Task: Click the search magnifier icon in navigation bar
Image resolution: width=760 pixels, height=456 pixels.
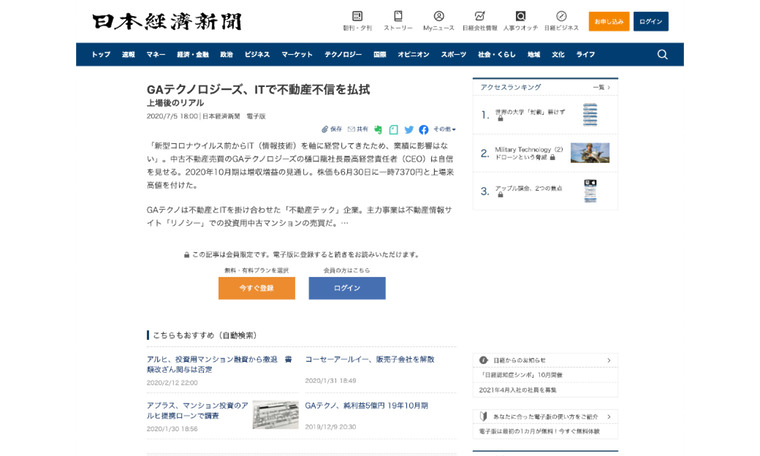Action: (662, 54)
